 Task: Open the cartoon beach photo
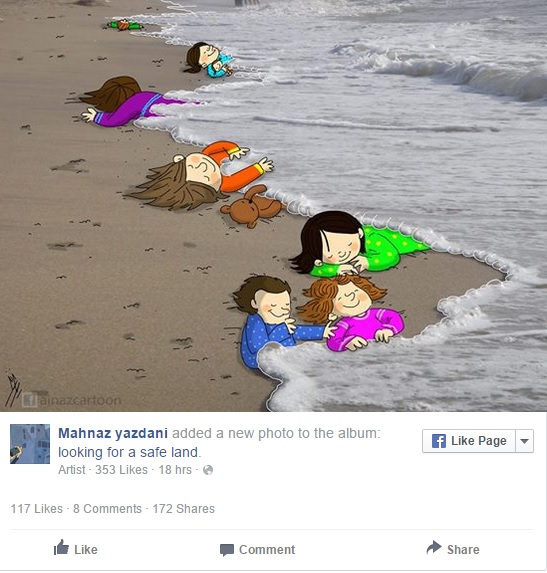(x=273, y=206)
